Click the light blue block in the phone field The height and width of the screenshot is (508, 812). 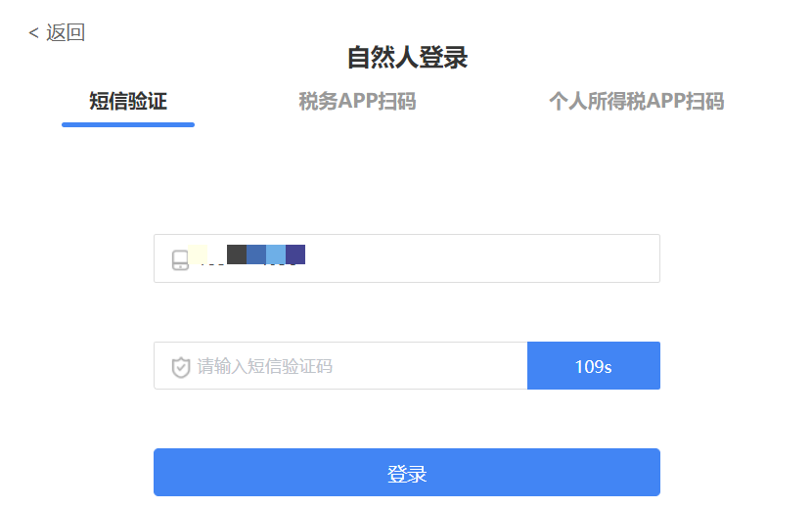click(276, 254)
